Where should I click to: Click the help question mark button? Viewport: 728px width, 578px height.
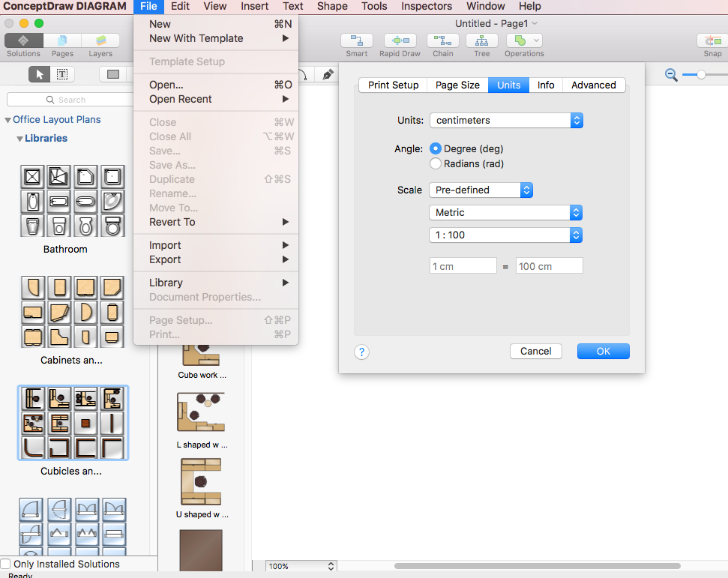click(361, 352)
